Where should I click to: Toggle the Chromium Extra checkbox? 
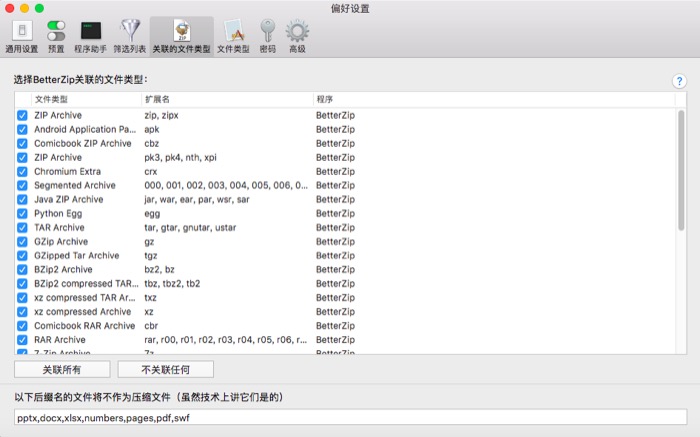point(22,172)
